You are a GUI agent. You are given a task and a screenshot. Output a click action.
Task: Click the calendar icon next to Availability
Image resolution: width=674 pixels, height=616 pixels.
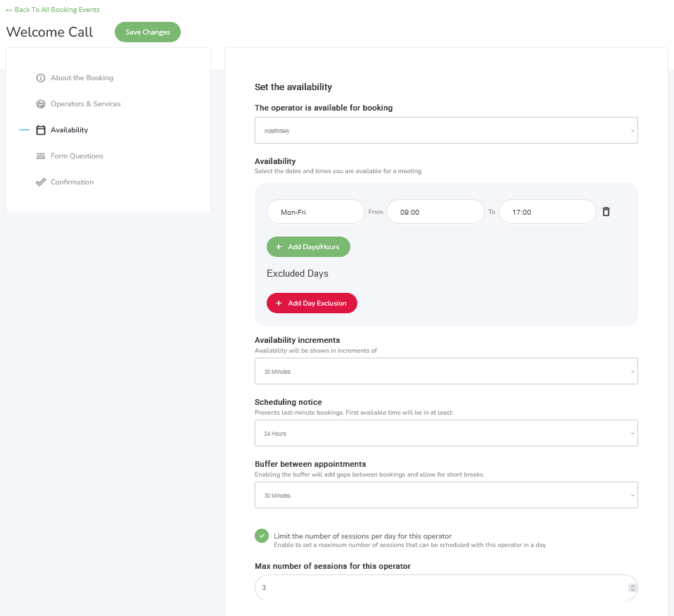40,130
